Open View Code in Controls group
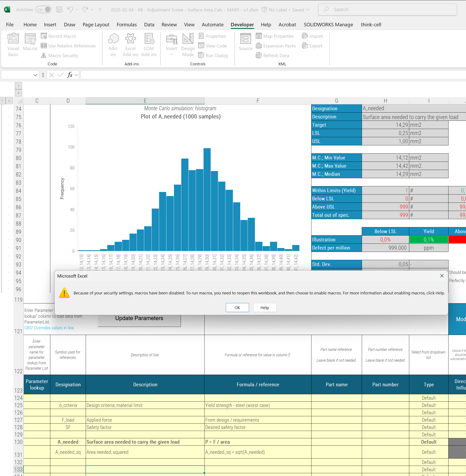466x476 pixels. pyautogui.click(x=213, y=46)
